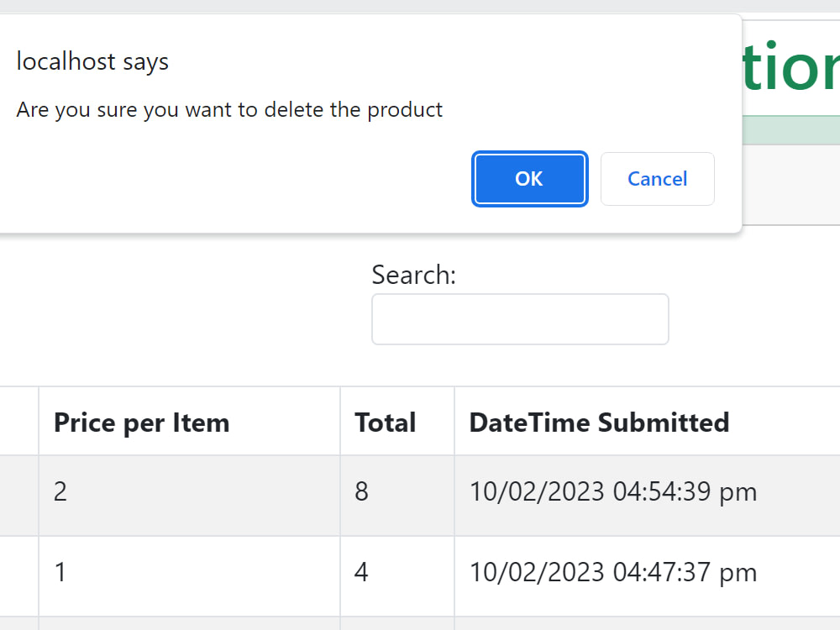840x630 pixels.
Task: Click the localhost says dialog title
Action: point(92,61)
